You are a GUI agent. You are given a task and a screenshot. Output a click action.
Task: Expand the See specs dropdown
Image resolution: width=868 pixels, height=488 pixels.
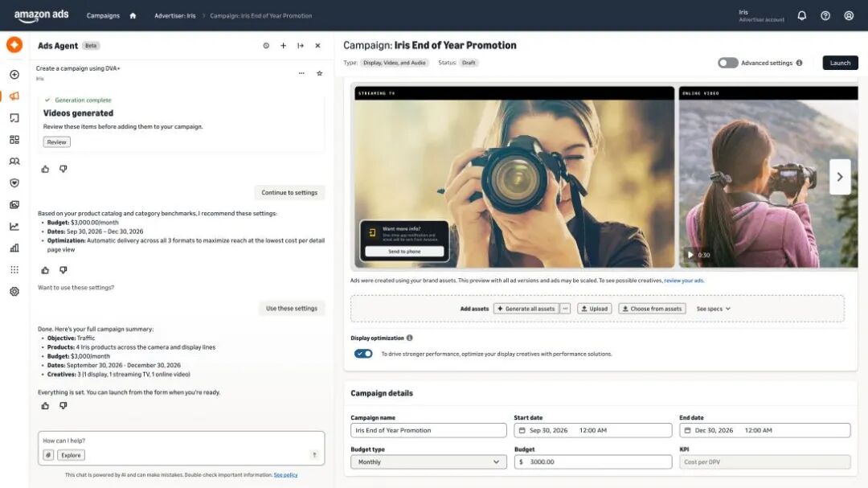[713, 309]
